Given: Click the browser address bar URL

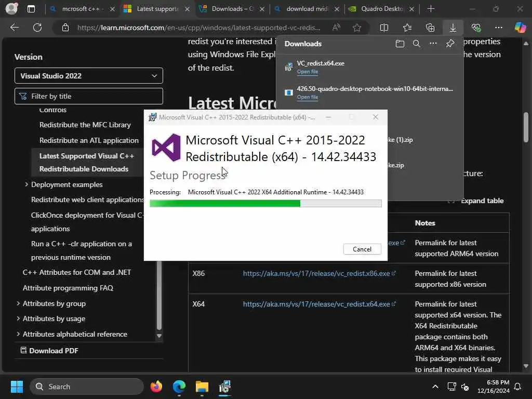Looking at the screenshot, I should click(x=198, y=28).
